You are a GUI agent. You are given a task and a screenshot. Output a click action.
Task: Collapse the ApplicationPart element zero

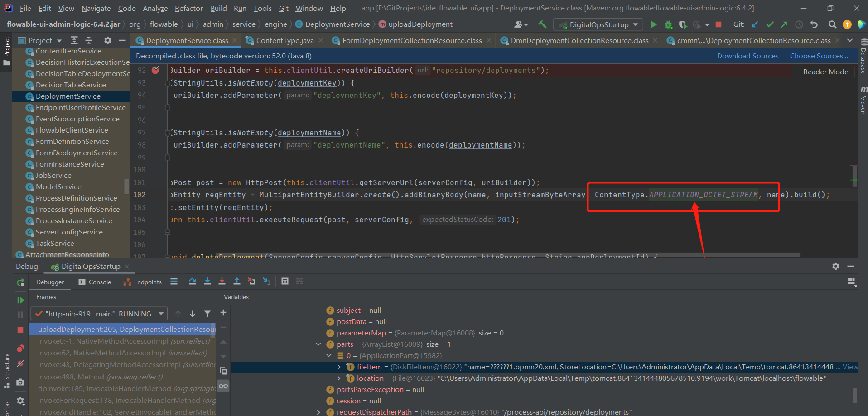click(329, 355)
